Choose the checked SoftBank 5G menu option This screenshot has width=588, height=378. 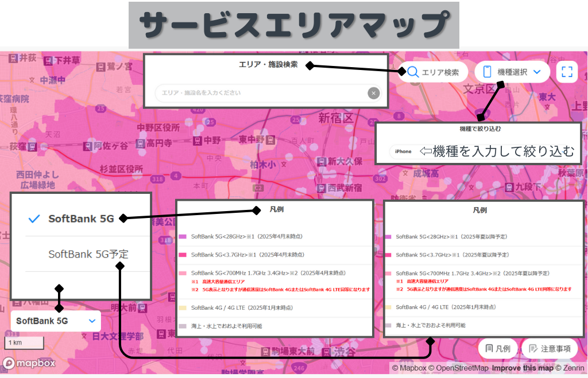click(81, 219)
